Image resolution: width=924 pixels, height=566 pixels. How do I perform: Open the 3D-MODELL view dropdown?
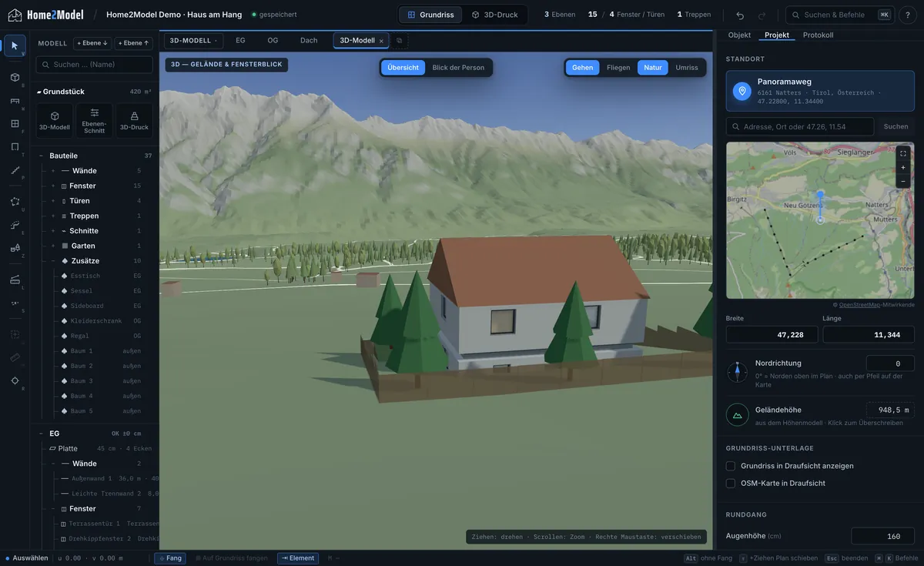coord(193,41)
